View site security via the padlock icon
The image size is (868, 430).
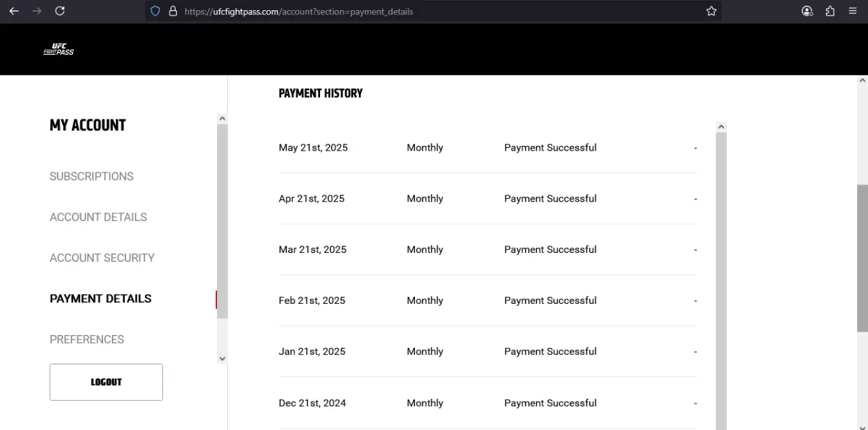tap(173, 11)
